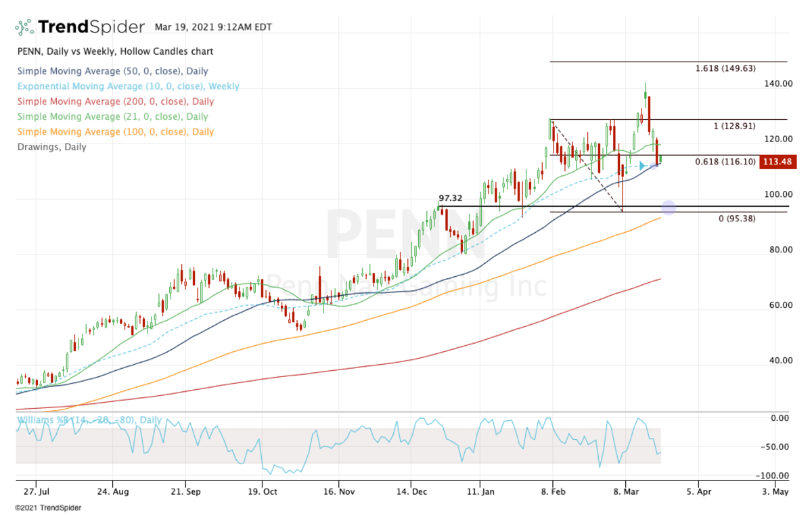Click the 'Drawings, Daily' legend entry
The height and width of the screenshot is (515, 812).
pyautogui.click(x=52, y=147)
